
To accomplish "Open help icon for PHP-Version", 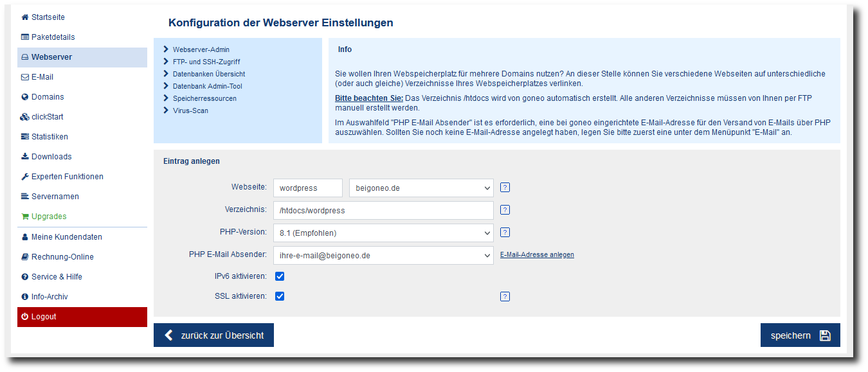I will [505, 233].
